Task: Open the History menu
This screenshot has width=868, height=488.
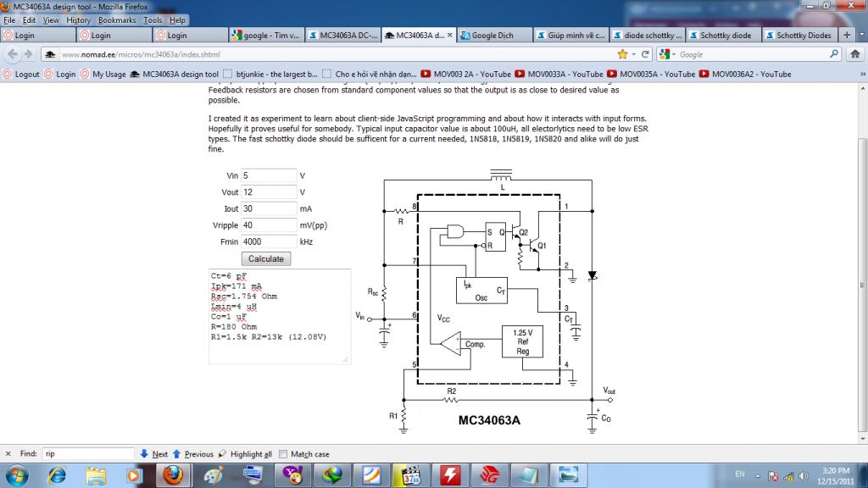Action: [x=78, y=20]
